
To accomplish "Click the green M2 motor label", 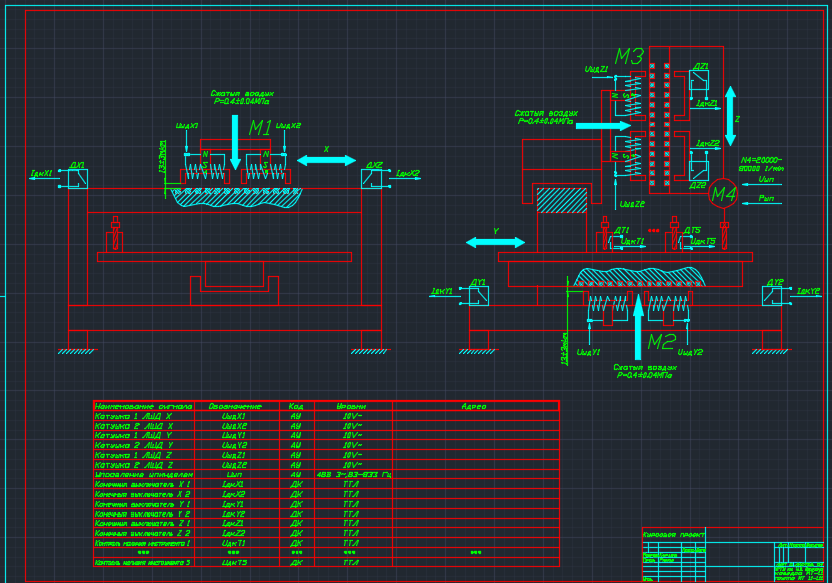I will [661, 343].
